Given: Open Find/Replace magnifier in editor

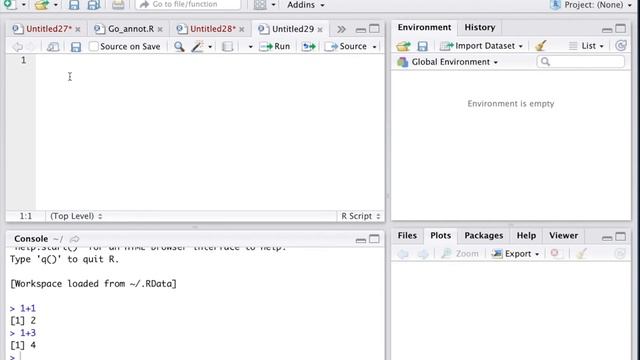Looking at the screenshot, I should (x=179, y=47).
